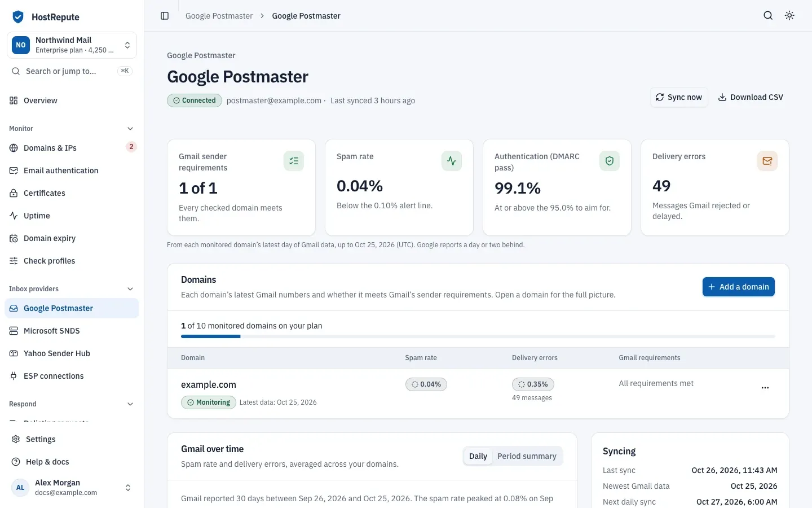Open the Northwind Mail workspace switcher

point(72,45)
